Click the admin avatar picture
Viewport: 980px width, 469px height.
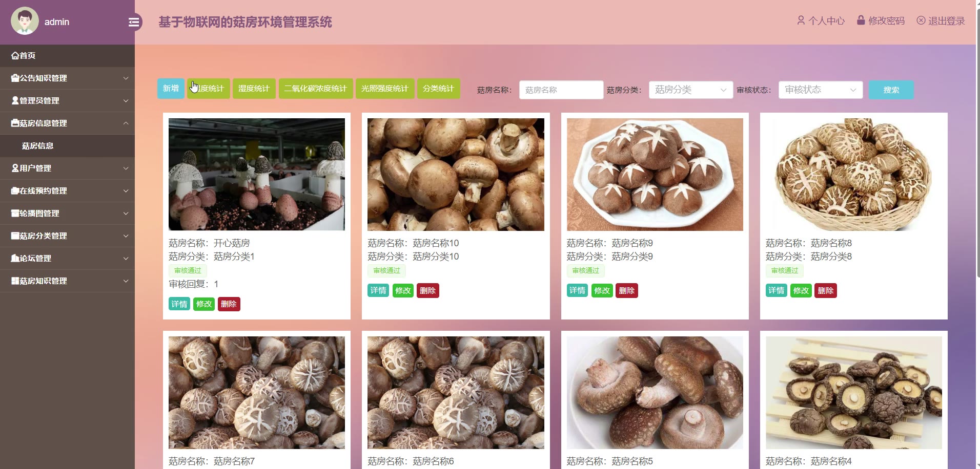pyautogui.click(x=25, y=21)
